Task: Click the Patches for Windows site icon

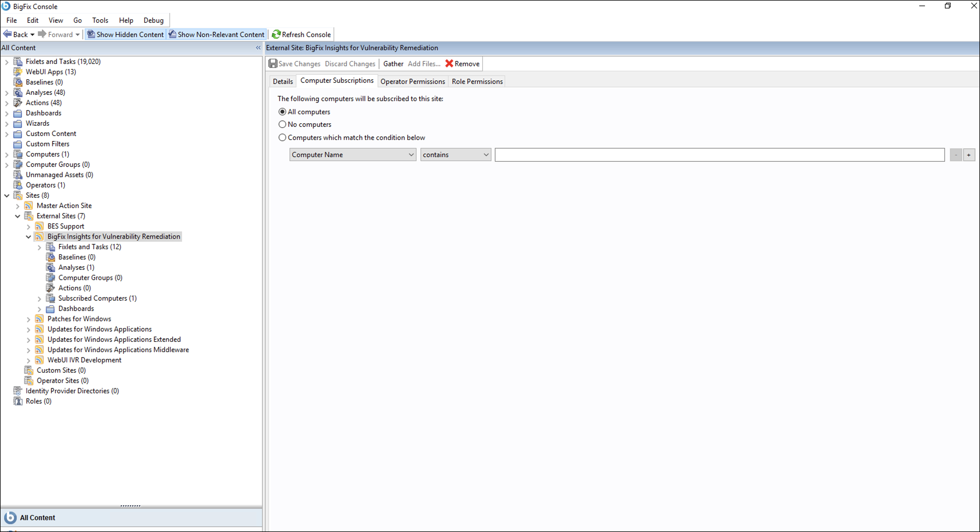Action: click(x=39, y=319)
